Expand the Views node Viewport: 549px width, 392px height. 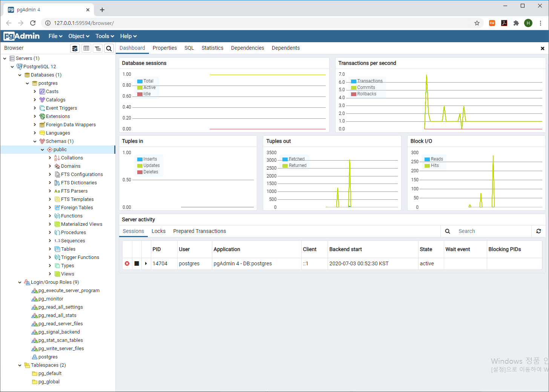point(50,274)
